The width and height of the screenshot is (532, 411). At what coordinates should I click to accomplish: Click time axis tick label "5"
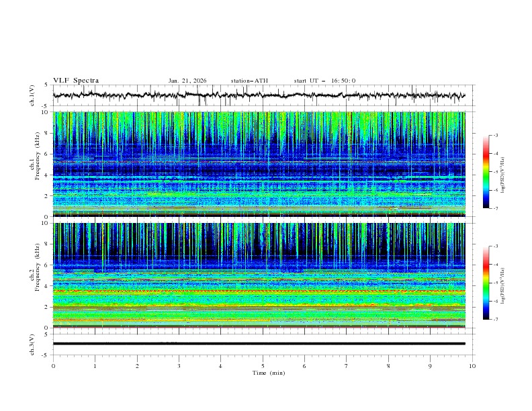coord(263,366)
